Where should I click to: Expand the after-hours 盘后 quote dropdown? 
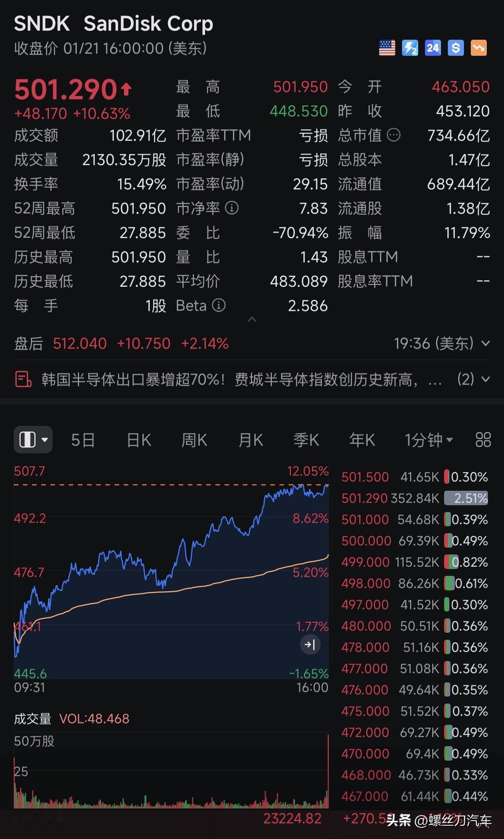pyautogui.click(x=486, y=343)
